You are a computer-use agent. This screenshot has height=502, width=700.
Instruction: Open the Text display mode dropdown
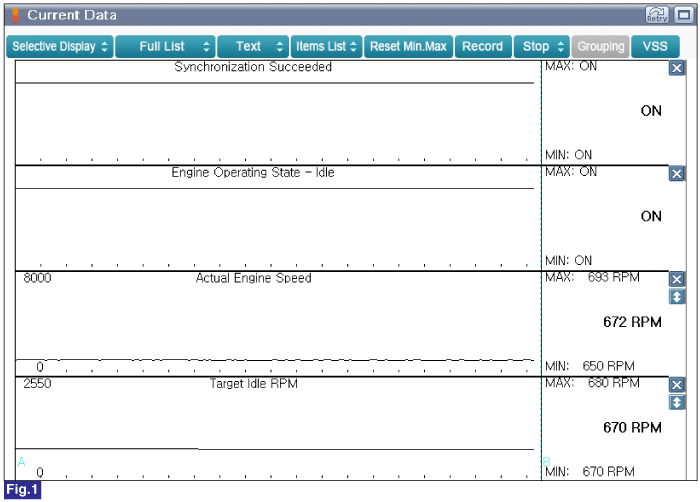pyautogui.click(x=253, y=46)
